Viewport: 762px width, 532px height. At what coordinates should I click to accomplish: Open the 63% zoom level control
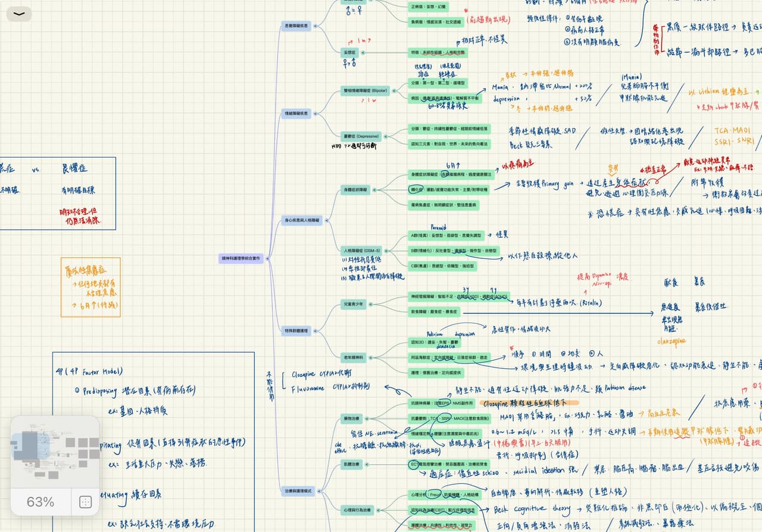click(40, 502)
